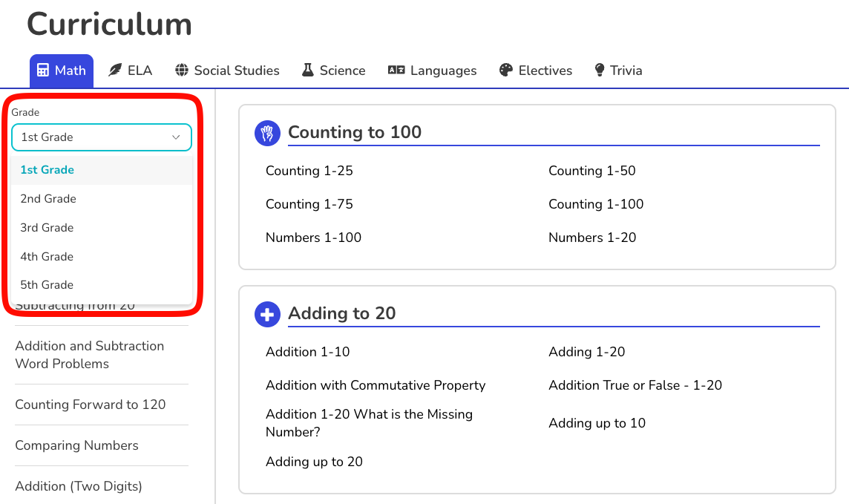
Task: Click the palette icon beside Electives
Action: [x=505, y=71]
